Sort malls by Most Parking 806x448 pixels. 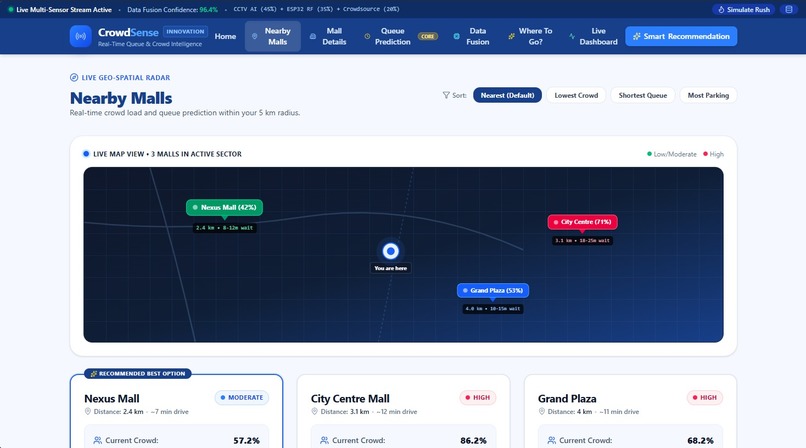708,95
